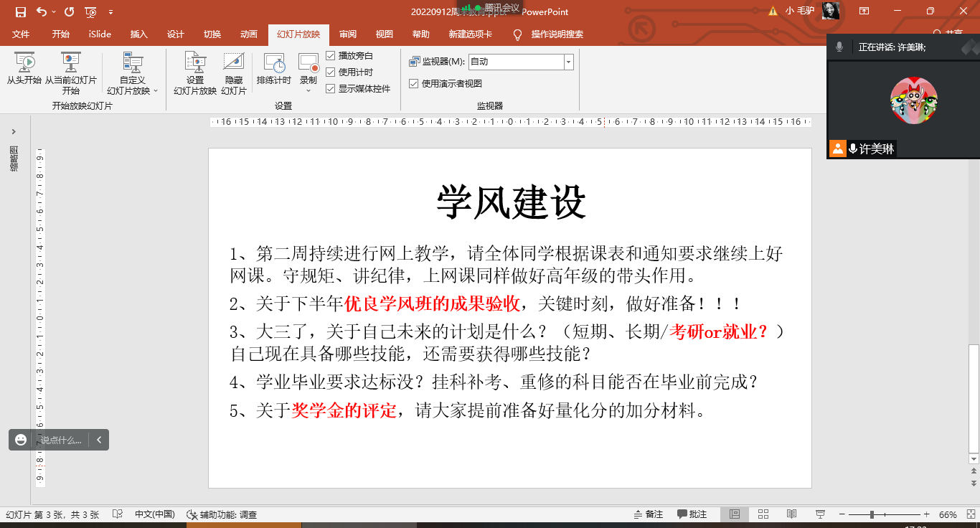Start slideshow from current slide icon
980x528 pixels.
(70, 62)
